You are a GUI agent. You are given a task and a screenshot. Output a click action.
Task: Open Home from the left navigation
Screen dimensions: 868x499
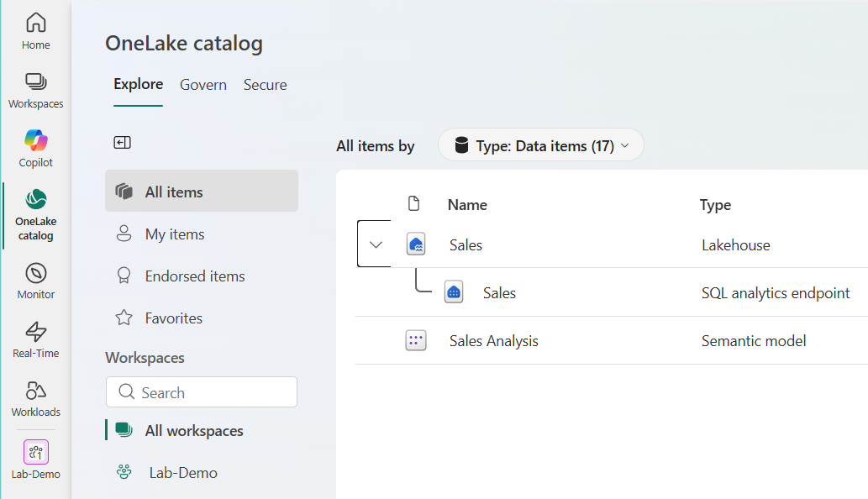pos(36,31)
